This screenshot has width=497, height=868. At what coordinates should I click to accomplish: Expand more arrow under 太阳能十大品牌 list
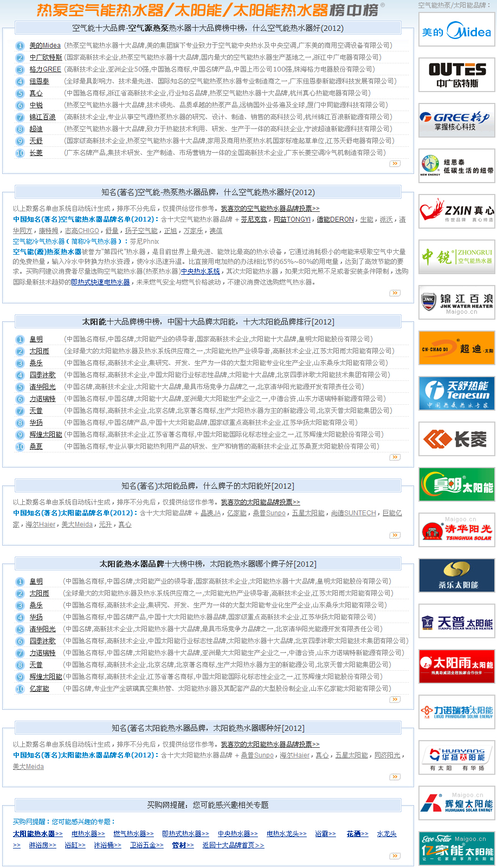tap(395, 457)
